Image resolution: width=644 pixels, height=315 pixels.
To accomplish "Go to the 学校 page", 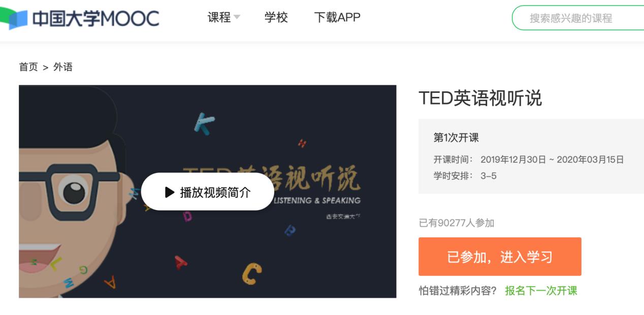I will pyautogui.click(x=276, y=18).
